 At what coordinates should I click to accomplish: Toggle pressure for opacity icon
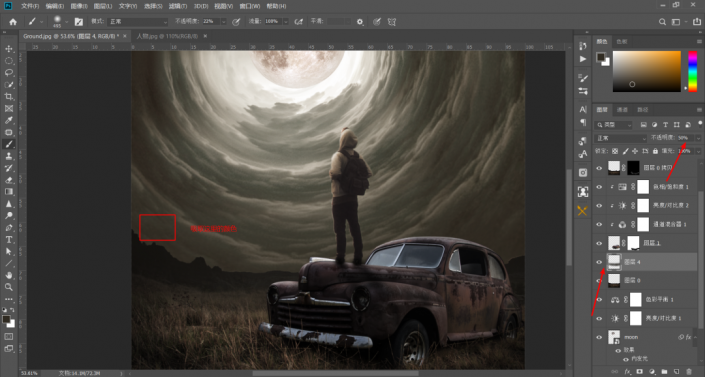point(236,22)
